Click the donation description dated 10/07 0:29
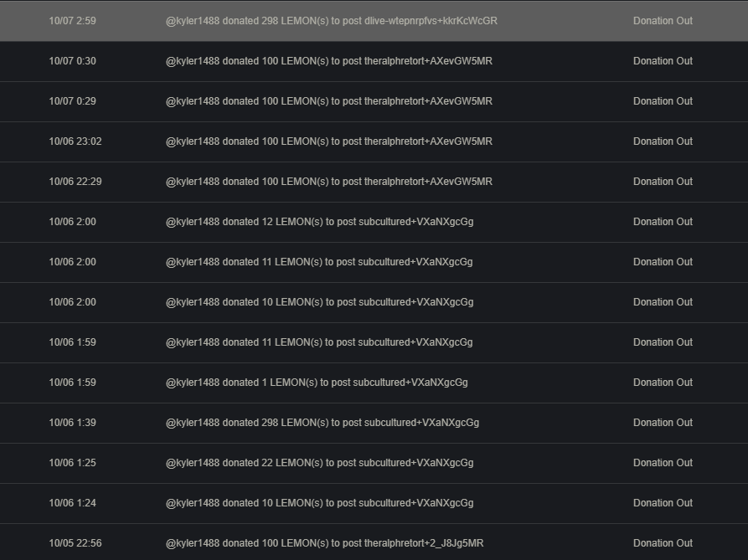748x560 pixels. (x=328, y=101)
